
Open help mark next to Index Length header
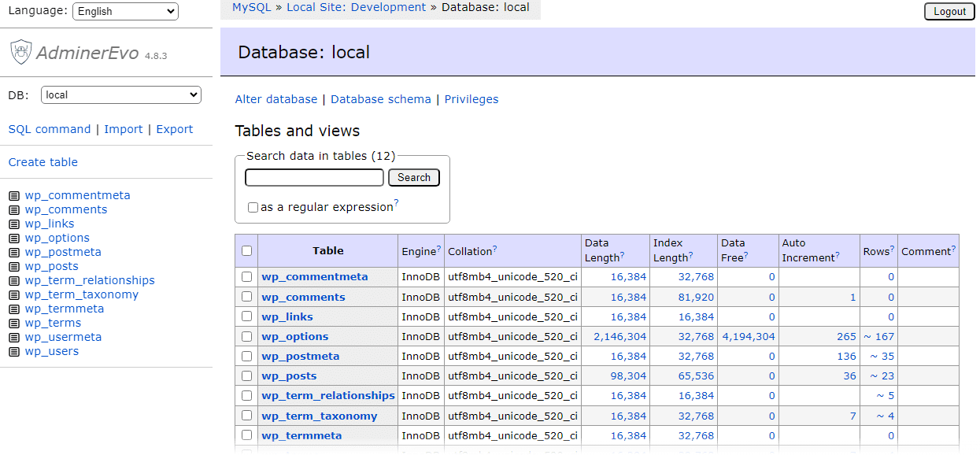(x=690, y=255)
